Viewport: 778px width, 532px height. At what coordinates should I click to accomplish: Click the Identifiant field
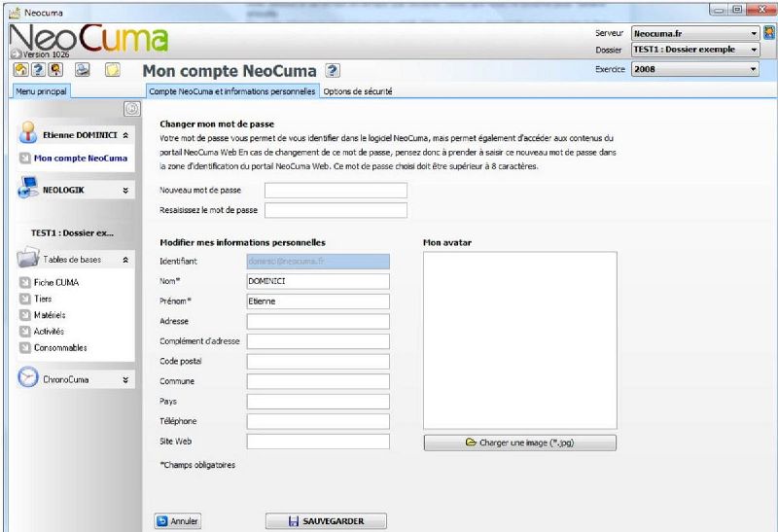click(318, 261)
